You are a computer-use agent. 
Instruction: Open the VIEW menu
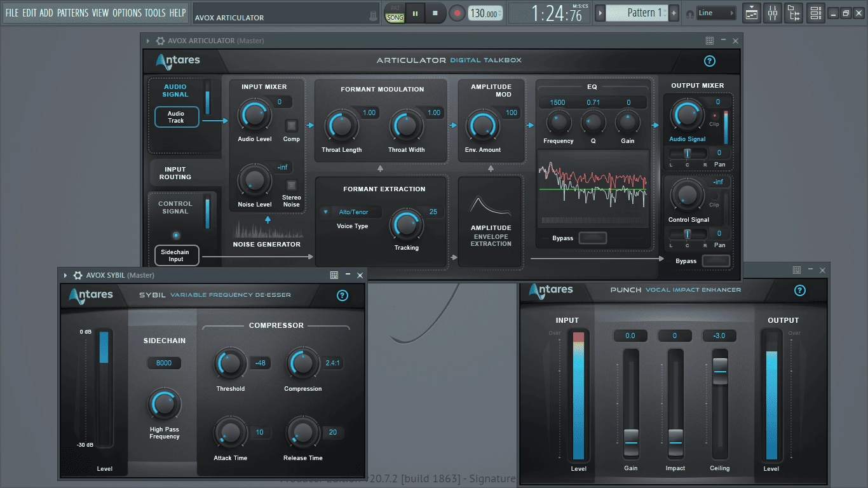[100, 13]
